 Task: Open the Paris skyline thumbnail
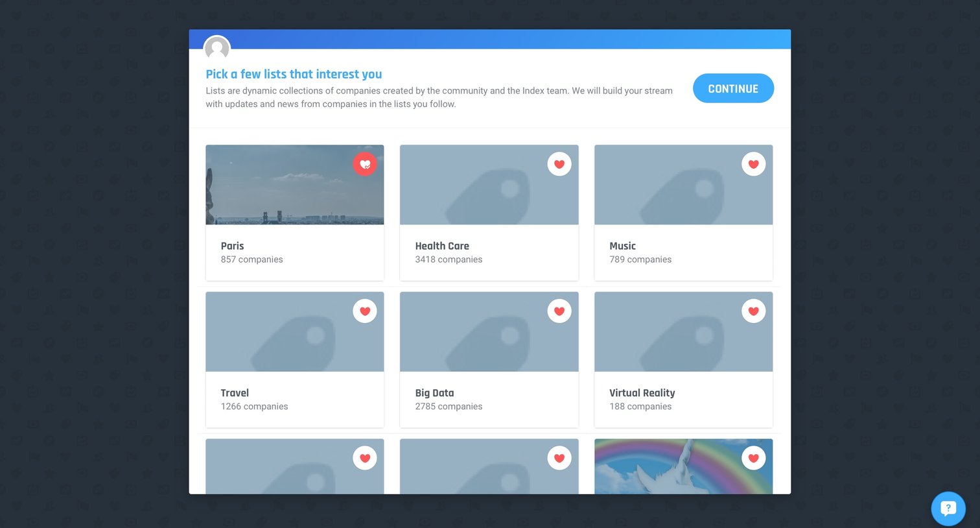click(295, 185)
